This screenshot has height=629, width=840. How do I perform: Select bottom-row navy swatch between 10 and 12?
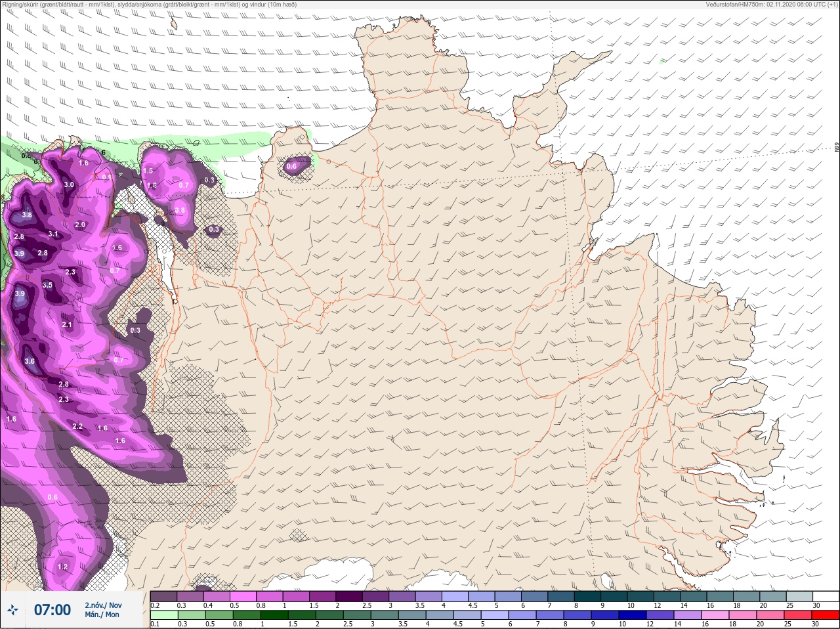coord(632,615)
